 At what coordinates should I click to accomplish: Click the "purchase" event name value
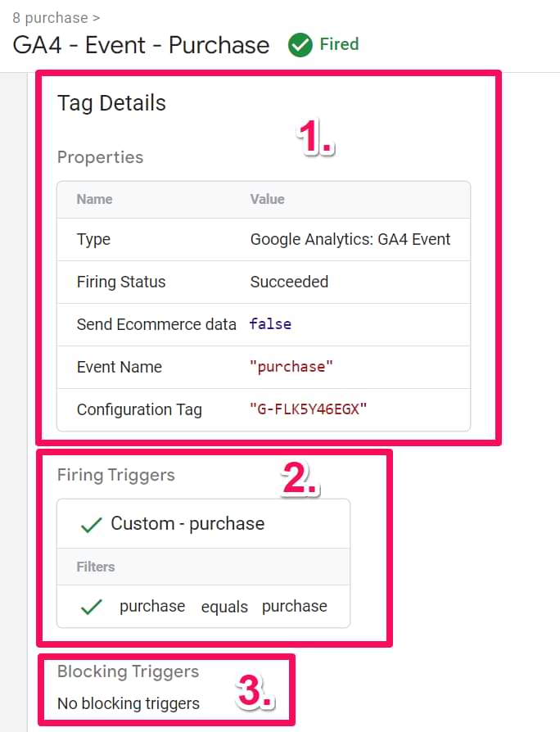pyautogui.click(x=291, y=367)
